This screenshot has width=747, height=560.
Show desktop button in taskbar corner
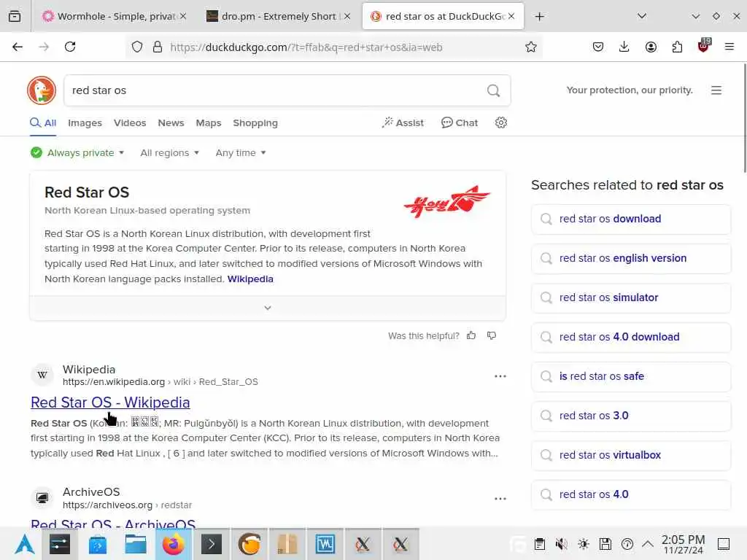pyautogui.click(x=724, y=544)
